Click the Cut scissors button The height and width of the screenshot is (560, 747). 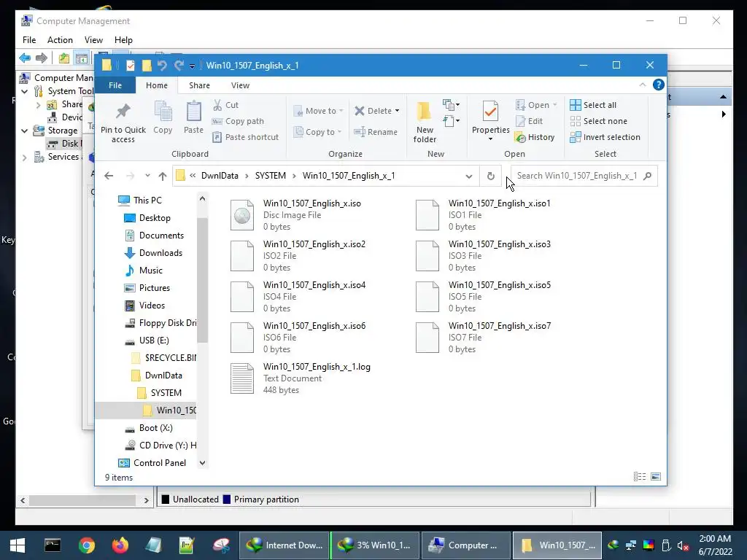pyautogui.click(x=225, y=105)
